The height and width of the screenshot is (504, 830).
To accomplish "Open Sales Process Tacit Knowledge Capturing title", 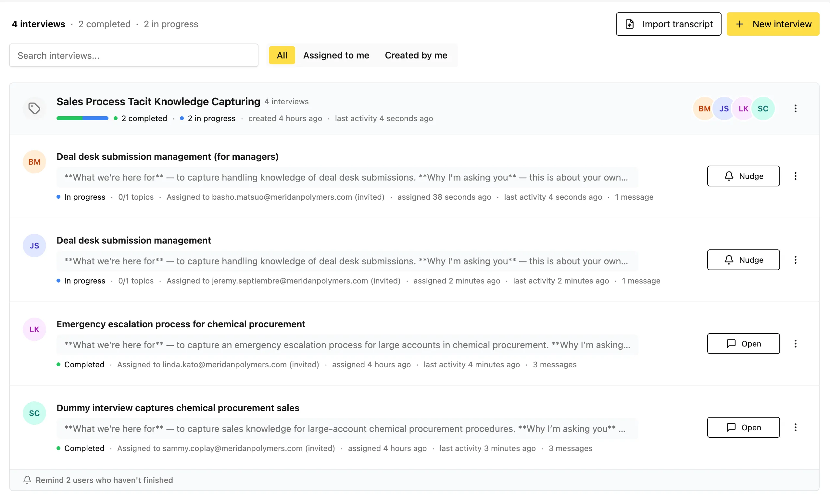I will coord(158,101).
